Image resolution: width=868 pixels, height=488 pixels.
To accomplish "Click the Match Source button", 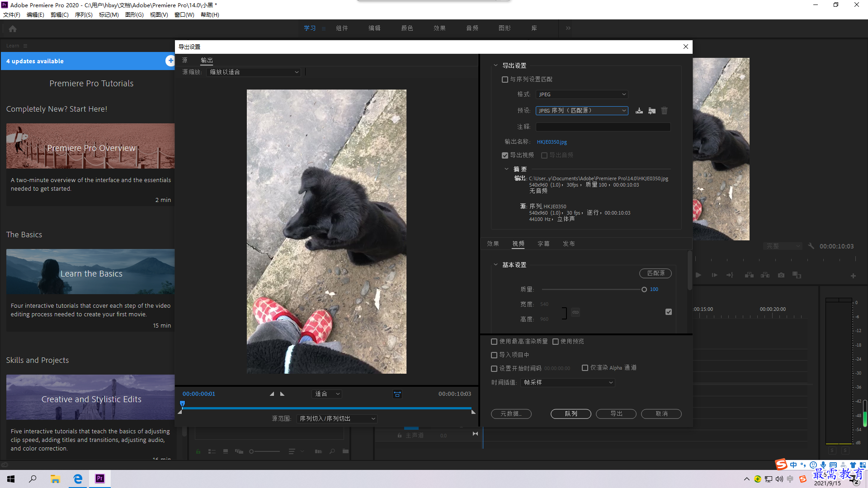I will [x=656, y=273].
